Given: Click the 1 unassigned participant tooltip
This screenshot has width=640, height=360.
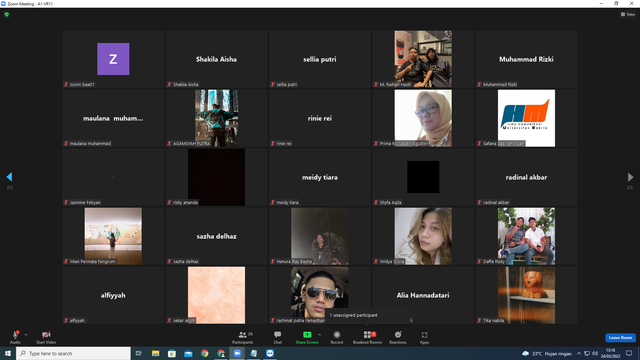Looking at the screenshot, I should click(x=367, y=315).
